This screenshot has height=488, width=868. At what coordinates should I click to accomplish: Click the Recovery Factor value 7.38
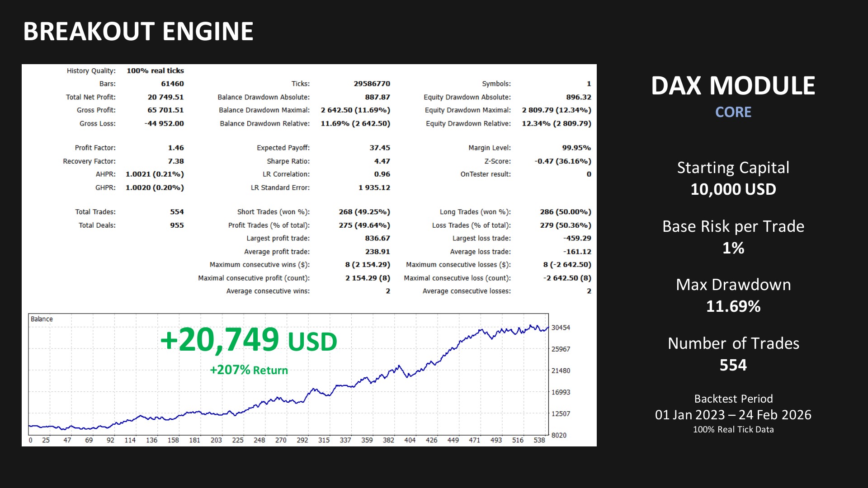tap(176, 161)
